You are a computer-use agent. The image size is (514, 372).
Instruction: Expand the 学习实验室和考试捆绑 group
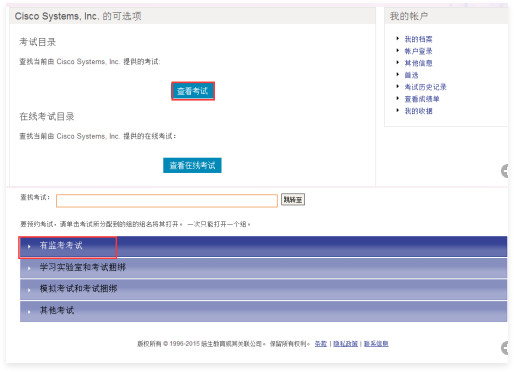pyautogui.click(x=263, y=268)
